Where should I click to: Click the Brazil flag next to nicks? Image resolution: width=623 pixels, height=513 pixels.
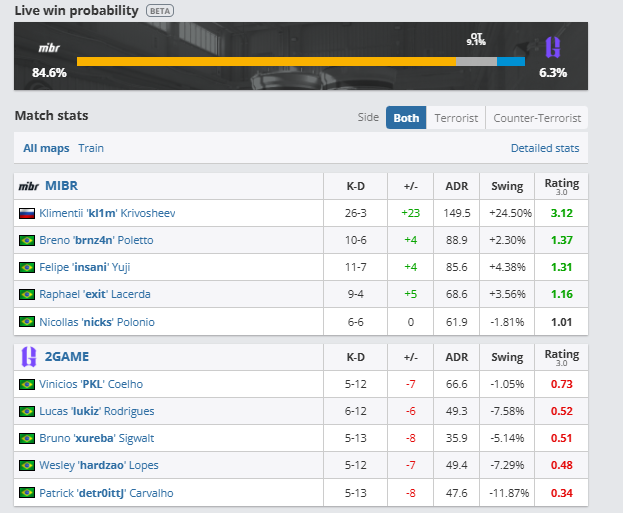click(x=27, y=321)
